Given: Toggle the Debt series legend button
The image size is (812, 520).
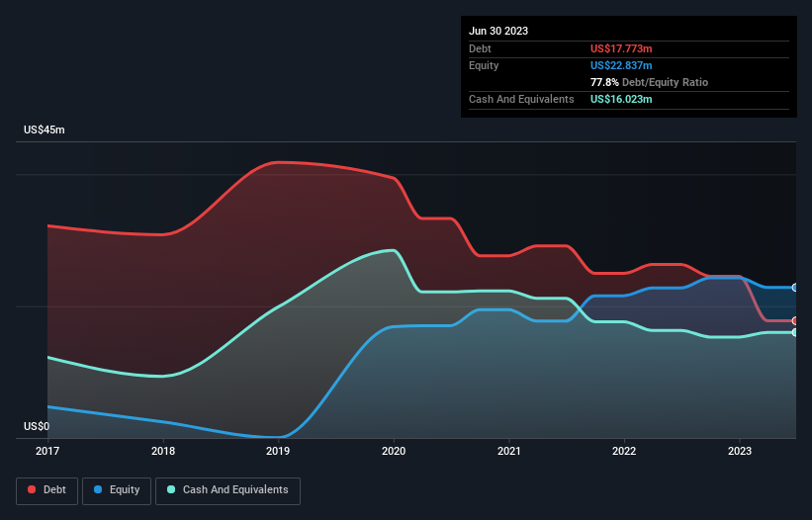Looking at the screenshot, I should pos(47,490).
